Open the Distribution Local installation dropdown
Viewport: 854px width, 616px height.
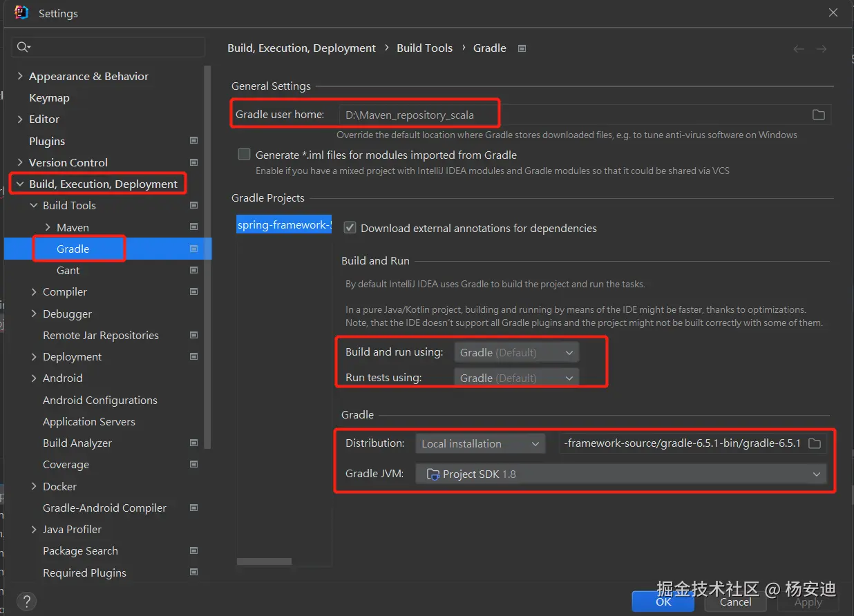click(481, 443)
